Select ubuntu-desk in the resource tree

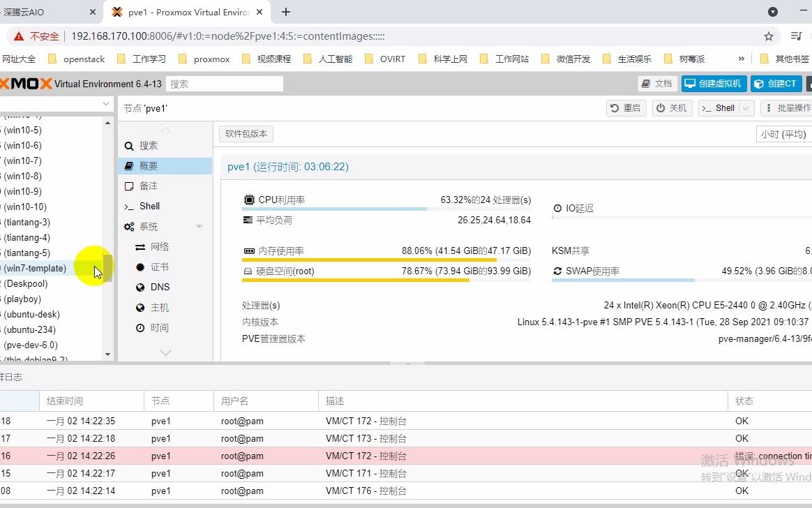point(31,314)
